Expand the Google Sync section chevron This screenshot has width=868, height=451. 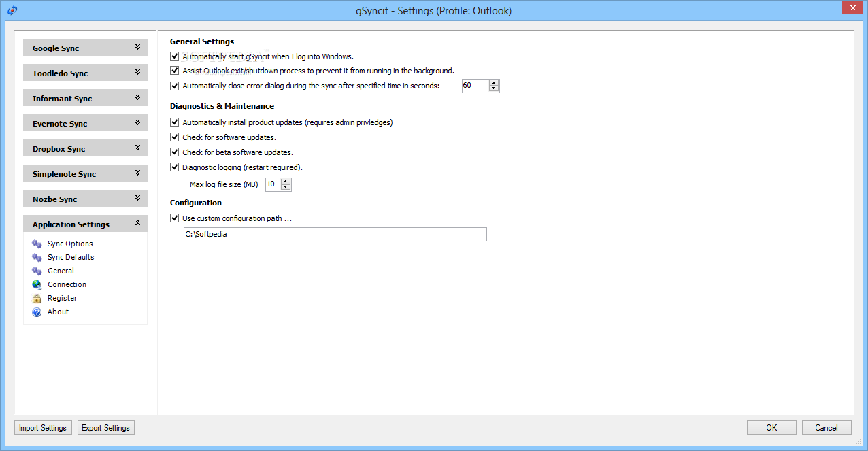coord(137,48)
